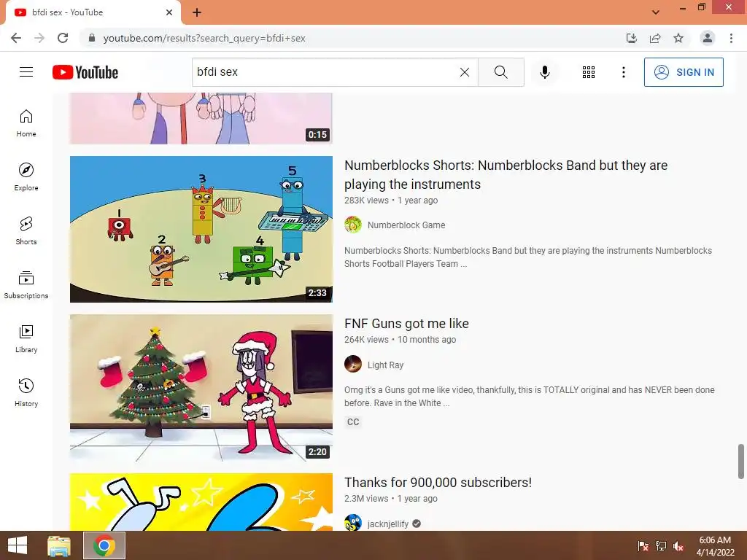Click 264K views metadata text
The image size is (747, 560).
click(x=366, y=340)
